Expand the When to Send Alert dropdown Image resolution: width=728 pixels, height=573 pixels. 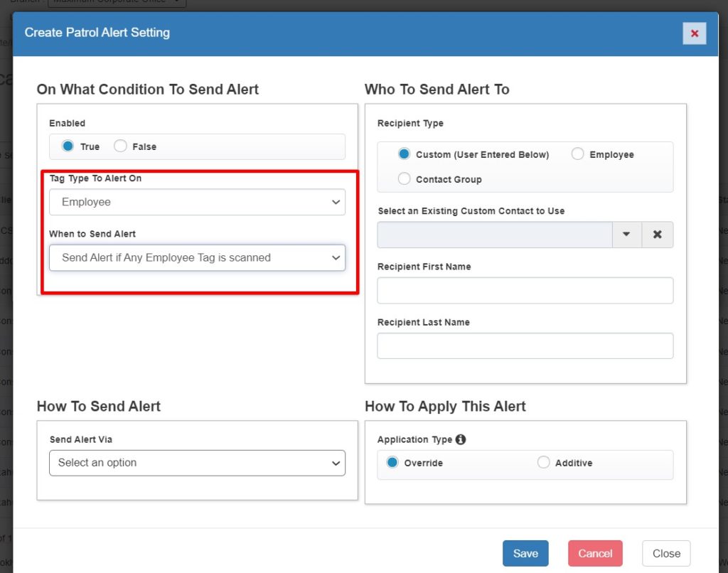[x=197, y=258]
